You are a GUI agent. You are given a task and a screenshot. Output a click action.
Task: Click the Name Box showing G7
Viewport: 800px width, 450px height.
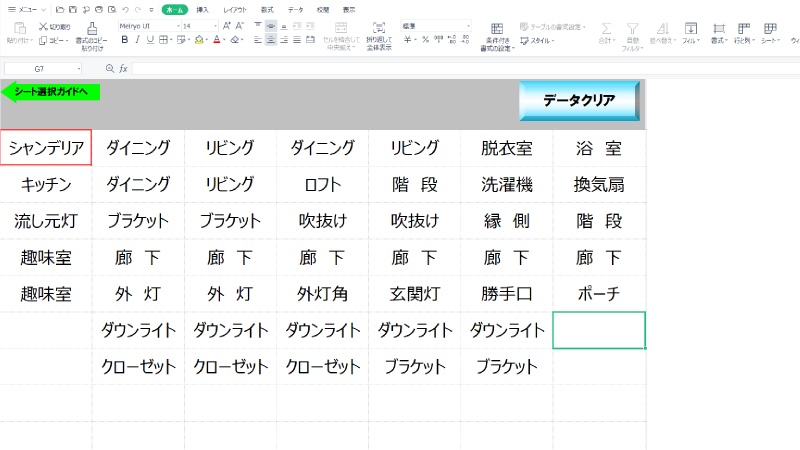coord(42,69)
